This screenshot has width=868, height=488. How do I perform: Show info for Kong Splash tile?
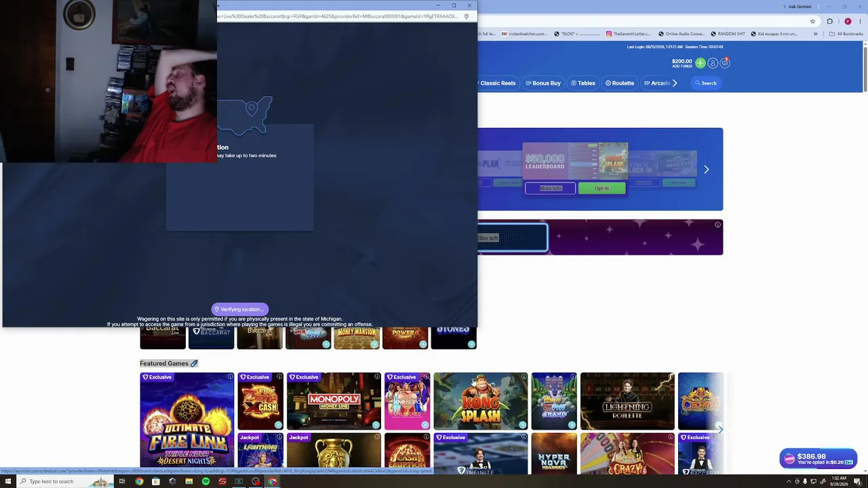[524, 377]
